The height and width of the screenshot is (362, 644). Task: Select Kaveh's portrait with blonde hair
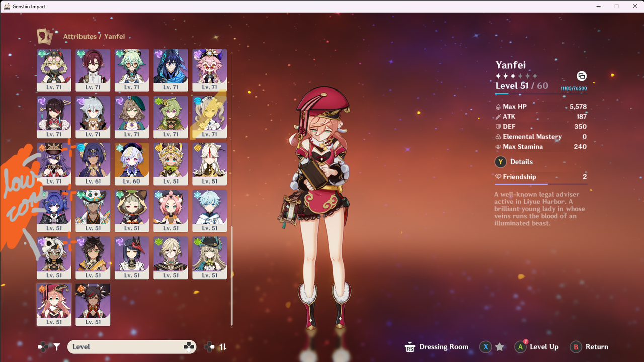[171, 257]
